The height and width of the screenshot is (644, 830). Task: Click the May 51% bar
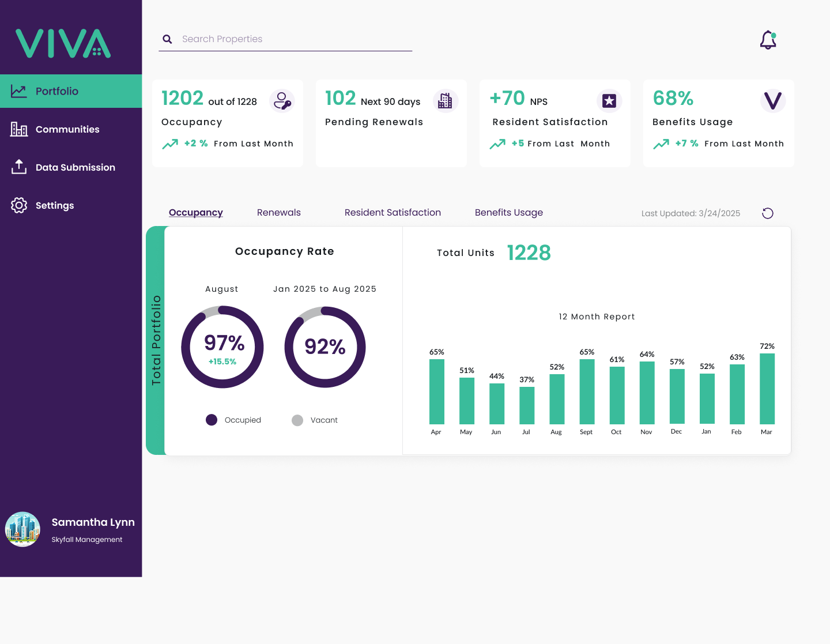point(467,401)
